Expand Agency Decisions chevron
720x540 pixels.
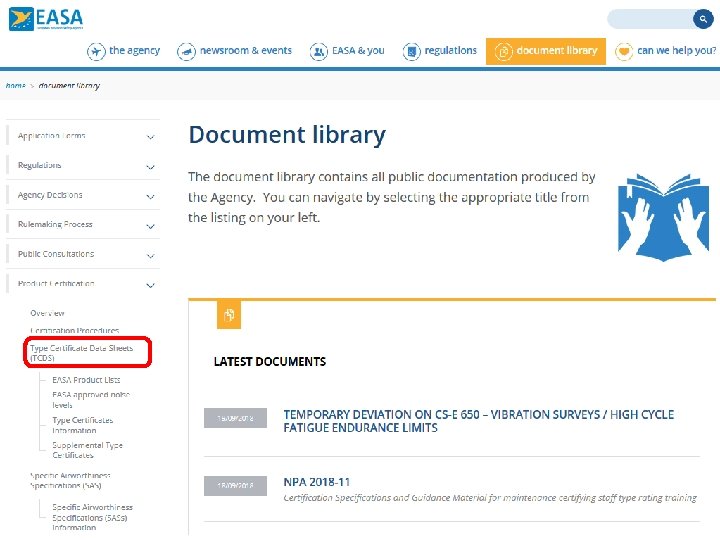150,197
